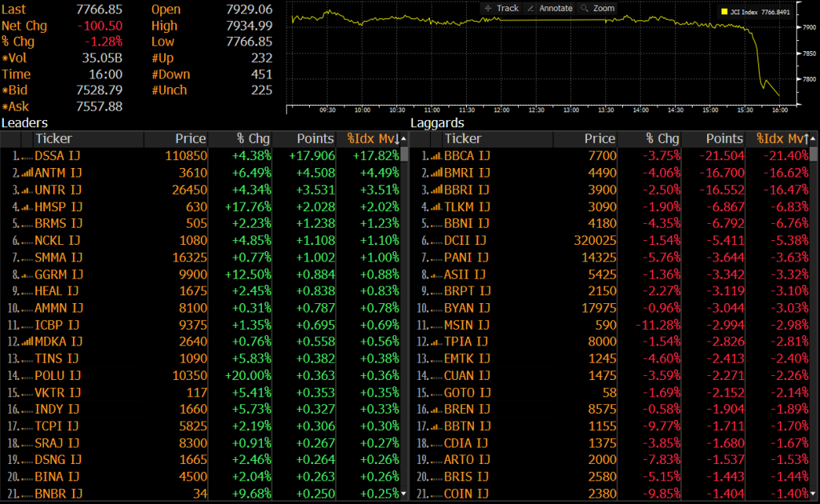Click the volume bars icon beside UNTR IJ
Screen dimensions: 820x504
pyautogui.click(x=27, y=190)
